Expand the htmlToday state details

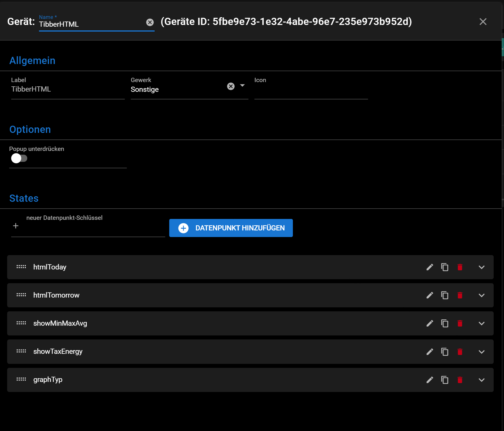(481, 267)
